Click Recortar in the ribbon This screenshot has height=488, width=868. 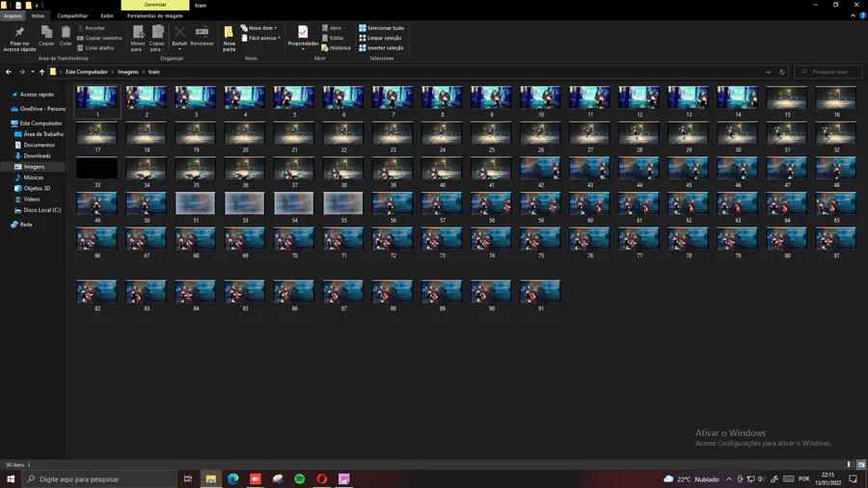(92, 28)
